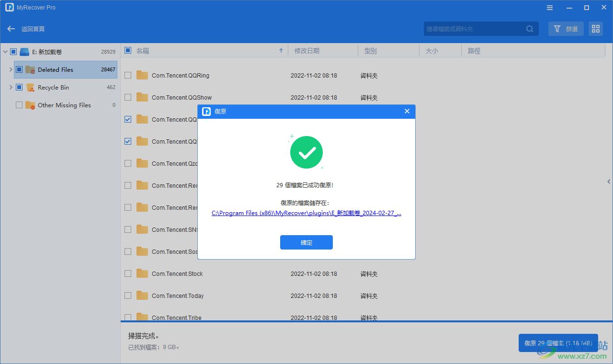Open the recovered files location link

pyautogui.click(x=306, y=213)
